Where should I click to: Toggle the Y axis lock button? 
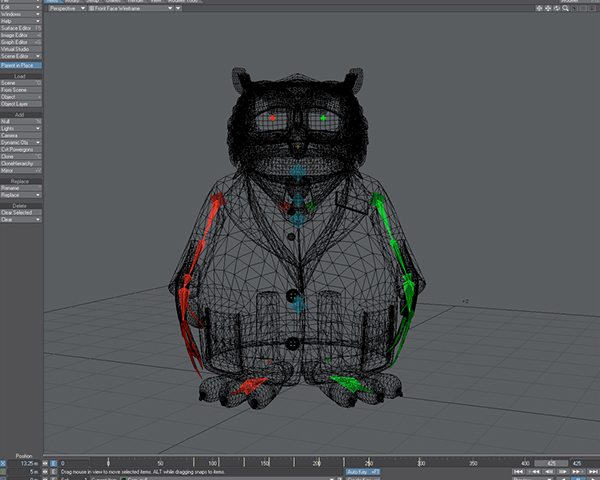click(x=3, y=472)
